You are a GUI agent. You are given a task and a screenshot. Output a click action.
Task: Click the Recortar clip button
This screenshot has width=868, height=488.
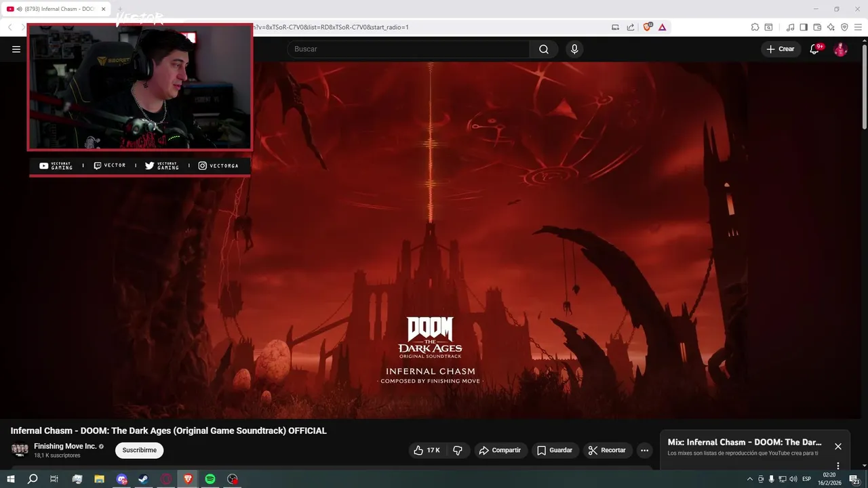(608, 450)
